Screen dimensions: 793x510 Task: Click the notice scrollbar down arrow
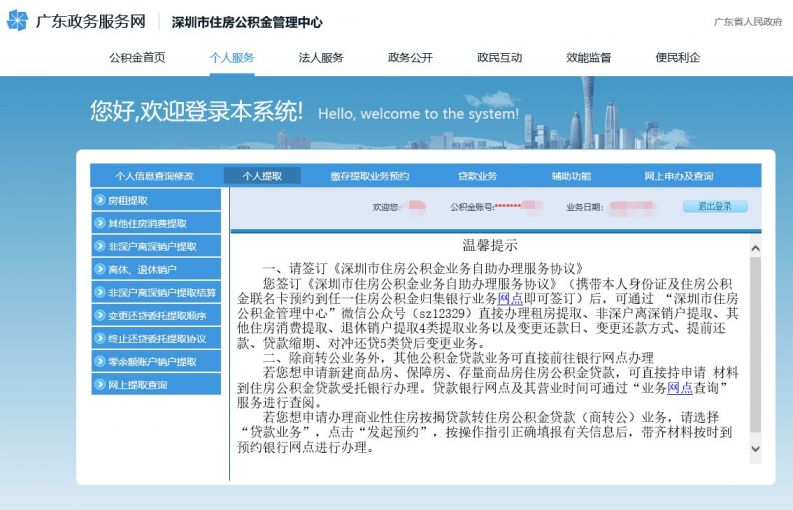point(755,449)
